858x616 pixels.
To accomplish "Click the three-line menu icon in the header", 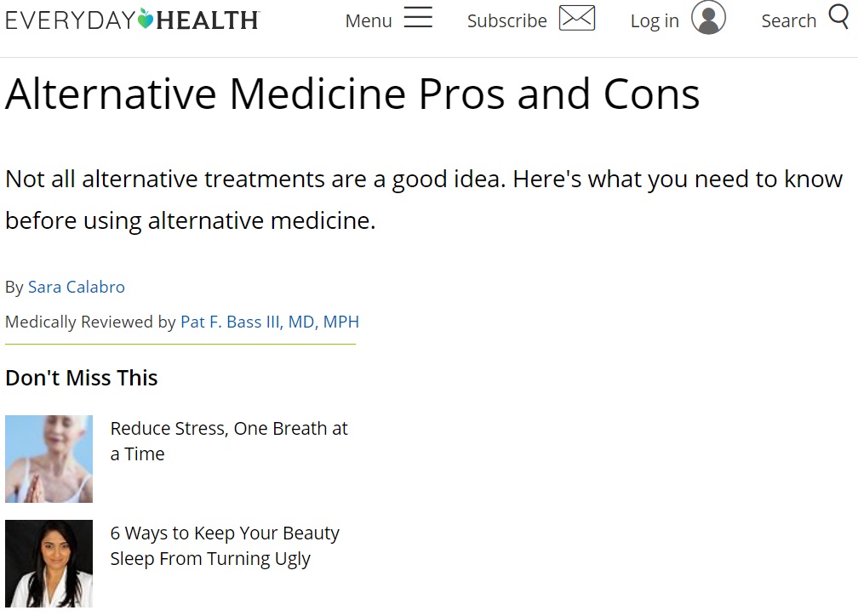I will (417, 18).
